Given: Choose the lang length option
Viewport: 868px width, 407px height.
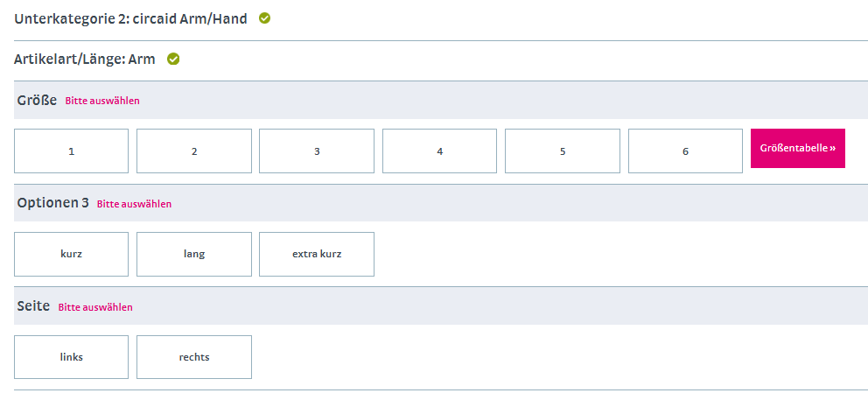Looking at the screenshot, I should pyautogui.click(x=194, y=255).
